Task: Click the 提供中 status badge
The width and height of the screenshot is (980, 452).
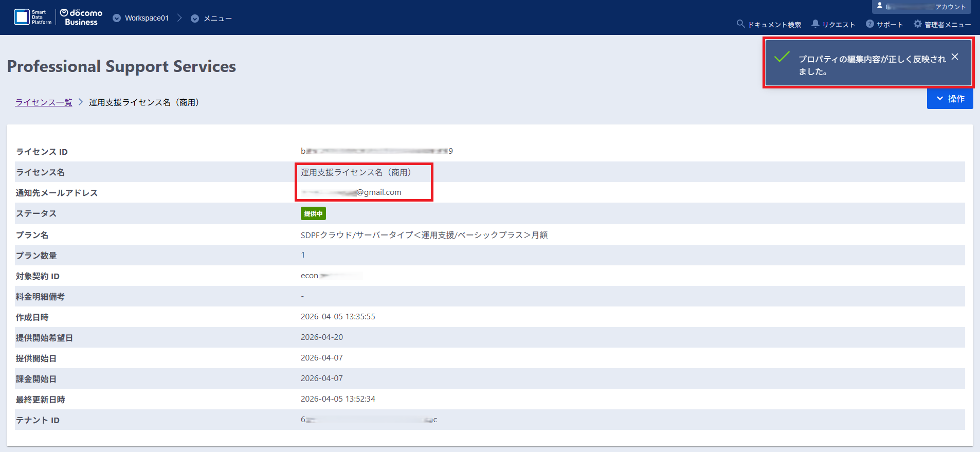Action: tap(313, 213)
